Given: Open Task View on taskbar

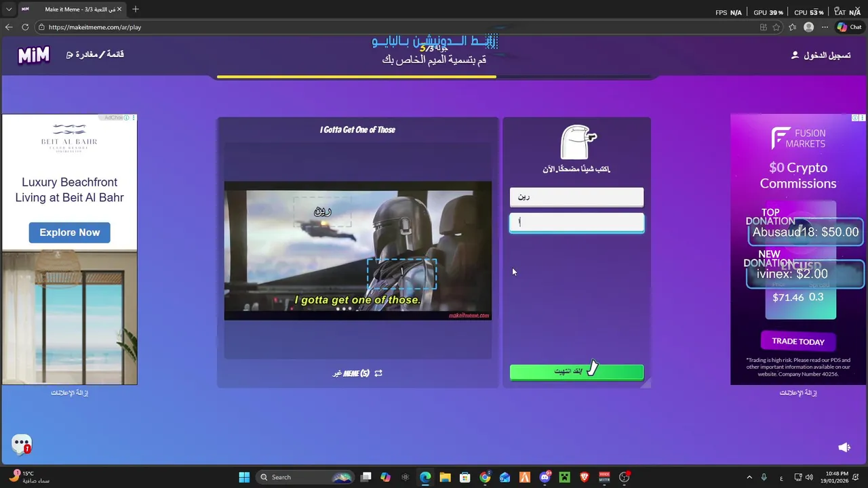Looking at the screenshot, I should pos(366,477).
